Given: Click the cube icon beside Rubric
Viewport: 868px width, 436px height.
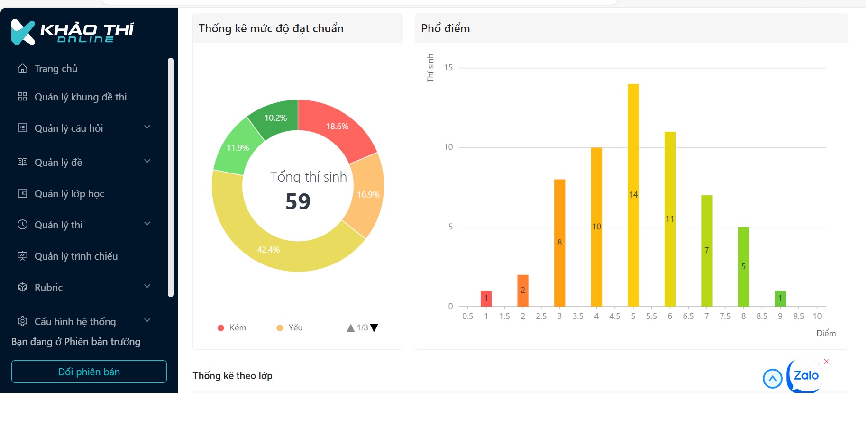Looking at the screenshot, I should pyautogui.click(x=22, y=287).
